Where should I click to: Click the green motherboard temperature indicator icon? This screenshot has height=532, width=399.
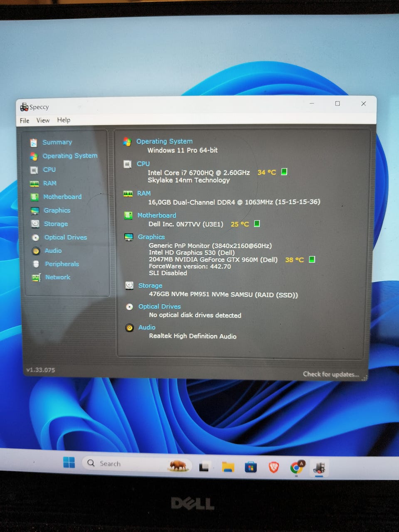257,224
